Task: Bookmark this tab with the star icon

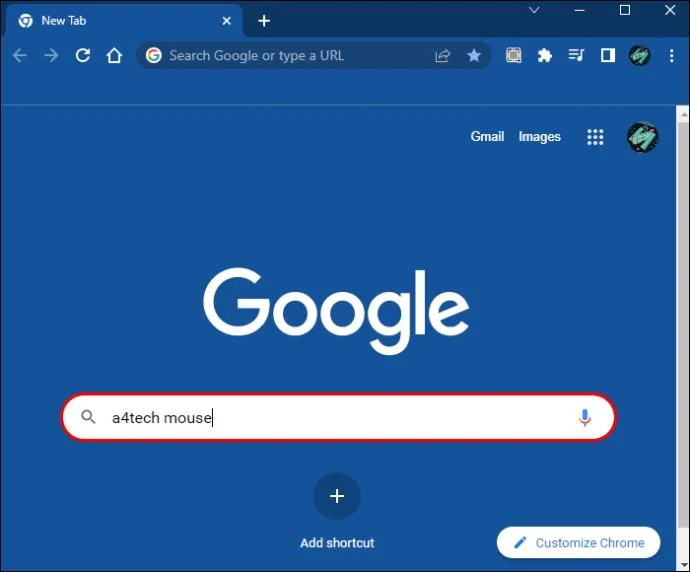Action: (474, 55)
